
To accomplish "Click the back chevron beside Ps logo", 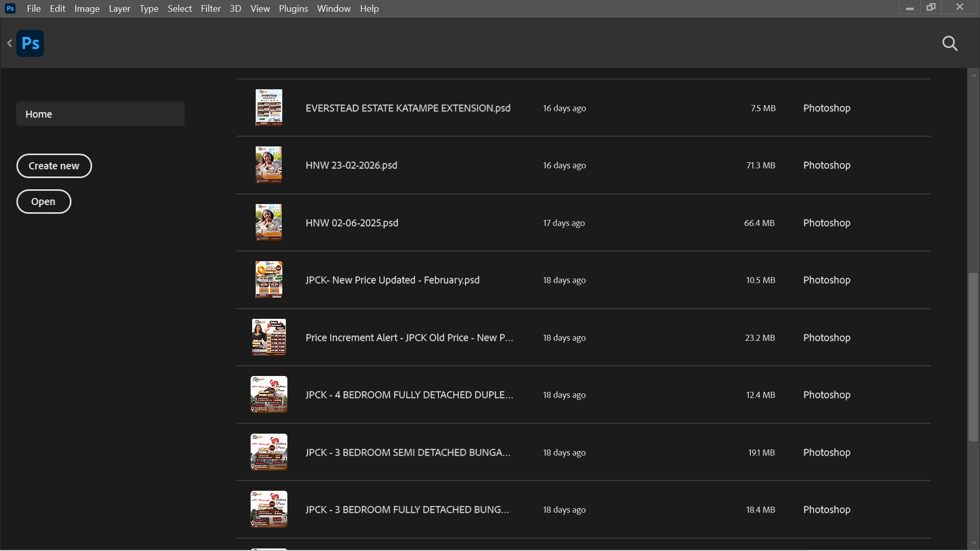I will tap(9, 43).
